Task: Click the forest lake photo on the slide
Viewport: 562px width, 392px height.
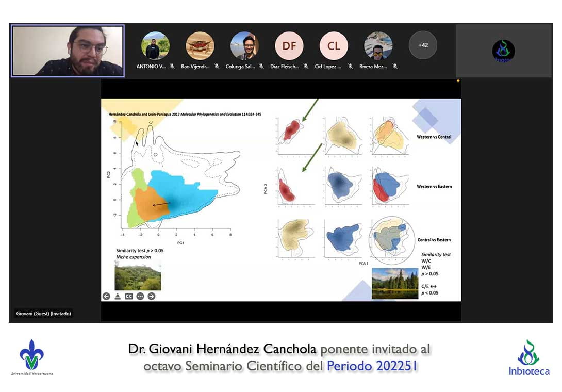Action: tap(394, 283)
